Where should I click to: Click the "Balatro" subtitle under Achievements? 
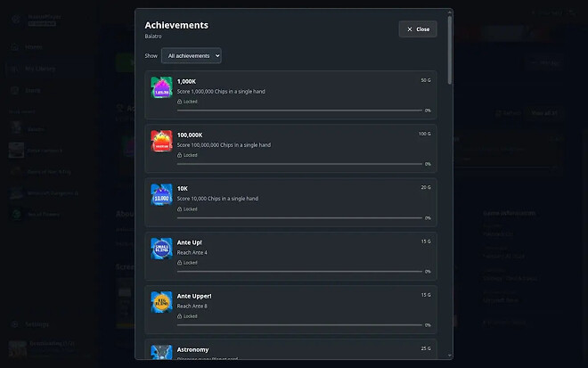(x=153, y=37)
